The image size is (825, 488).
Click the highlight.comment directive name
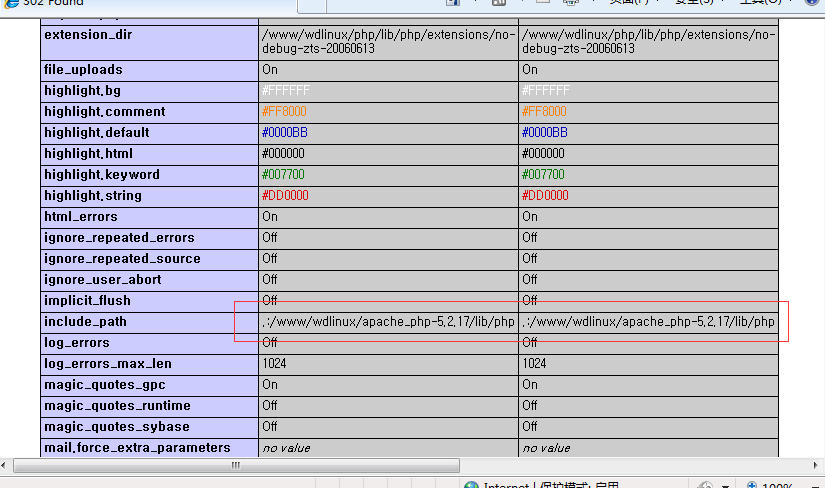[x=105, y=112]
